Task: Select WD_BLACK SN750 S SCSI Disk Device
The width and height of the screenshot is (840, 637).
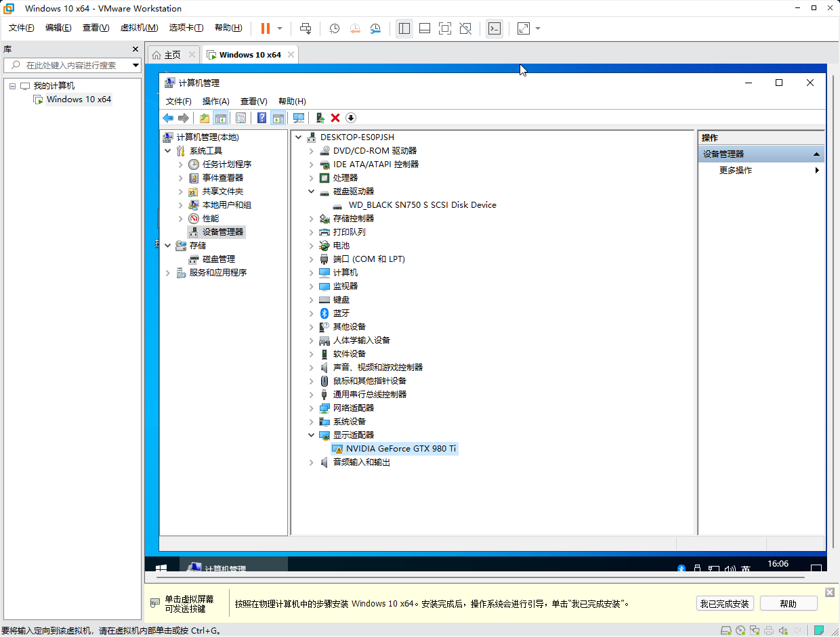Action: (423, 204)
